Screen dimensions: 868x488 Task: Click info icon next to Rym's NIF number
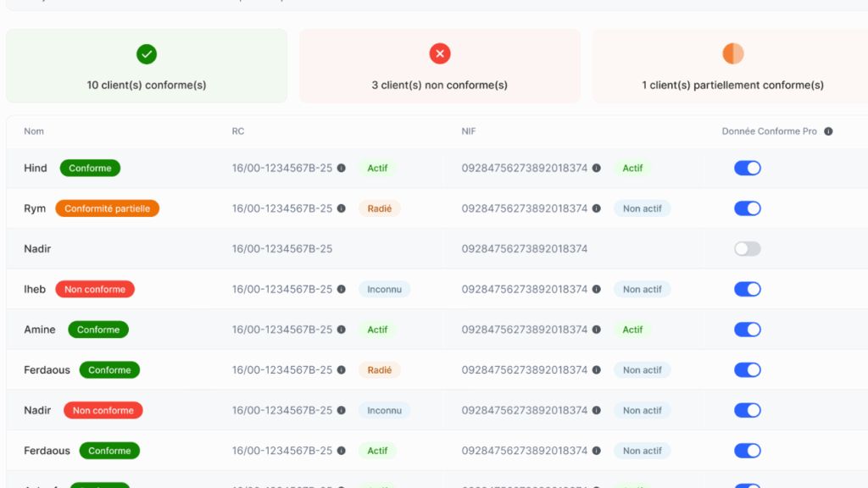(597, 208)
